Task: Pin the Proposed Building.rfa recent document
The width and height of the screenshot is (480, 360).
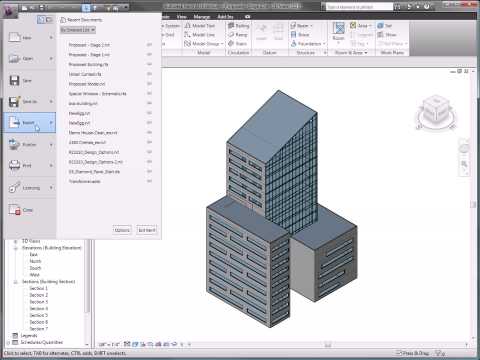Action: point(149,64)
